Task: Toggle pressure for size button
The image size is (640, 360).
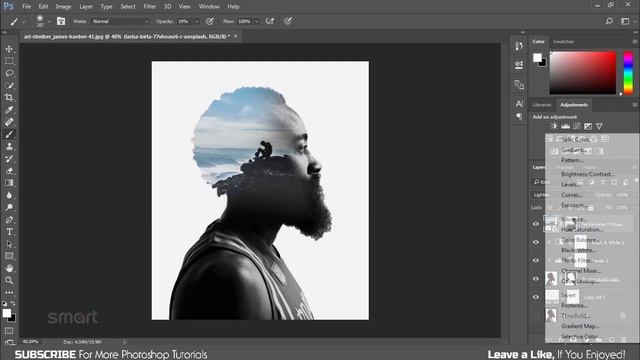Action: (x=288, y=21)
